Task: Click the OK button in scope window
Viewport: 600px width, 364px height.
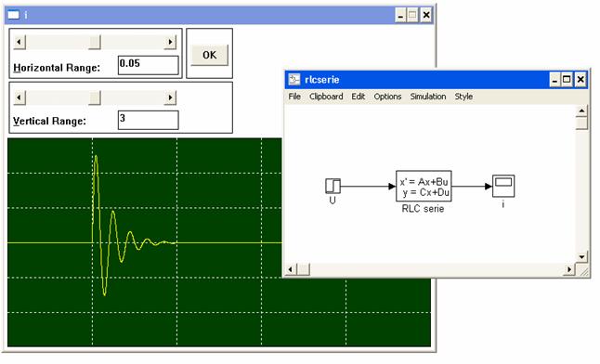Action: pos(209,55)
